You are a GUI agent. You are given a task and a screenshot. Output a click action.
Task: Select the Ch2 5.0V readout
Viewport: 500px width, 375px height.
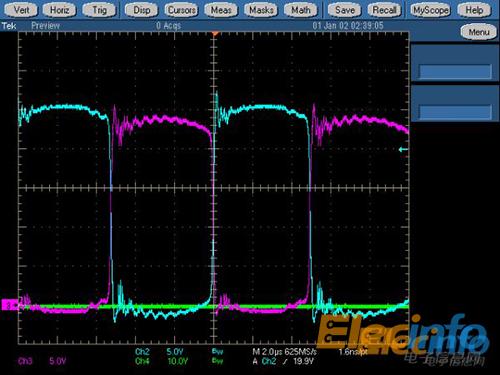point(159,352)
